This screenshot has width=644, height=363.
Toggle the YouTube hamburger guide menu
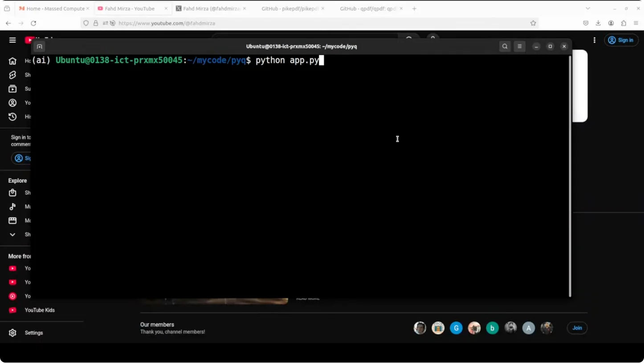[12, 40]
